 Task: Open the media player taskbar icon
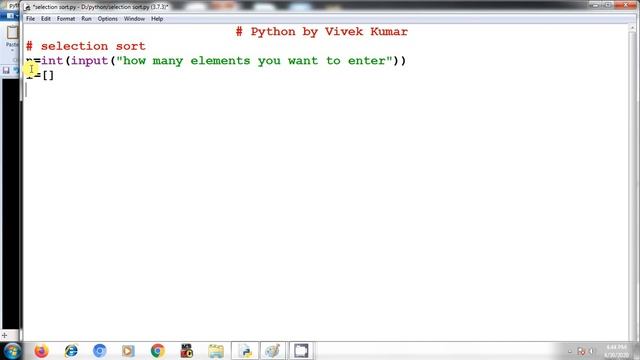coord(128,351)
